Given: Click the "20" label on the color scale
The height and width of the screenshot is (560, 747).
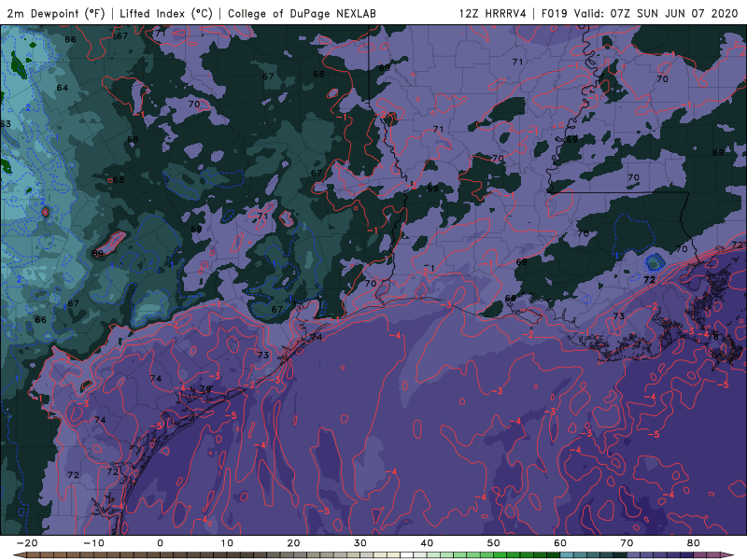Looking at the screenshot, I should pyautogui.click(x=293, y=543).
